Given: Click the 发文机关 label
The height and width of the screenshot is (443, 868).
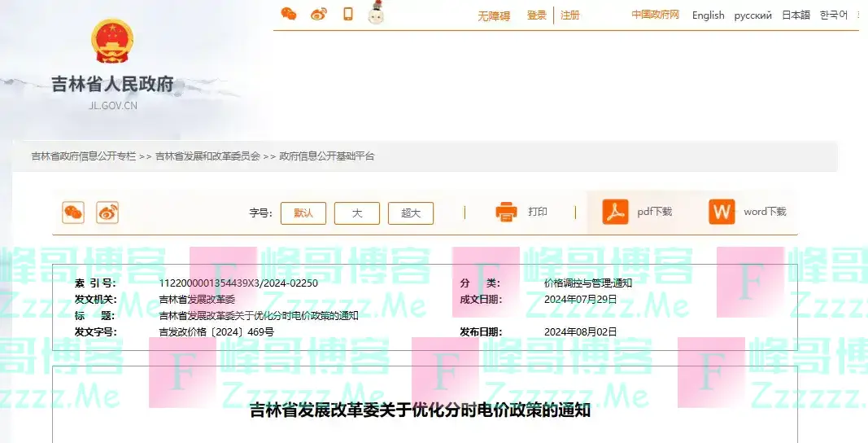Looking at the screenshot, I should [95, 300].
